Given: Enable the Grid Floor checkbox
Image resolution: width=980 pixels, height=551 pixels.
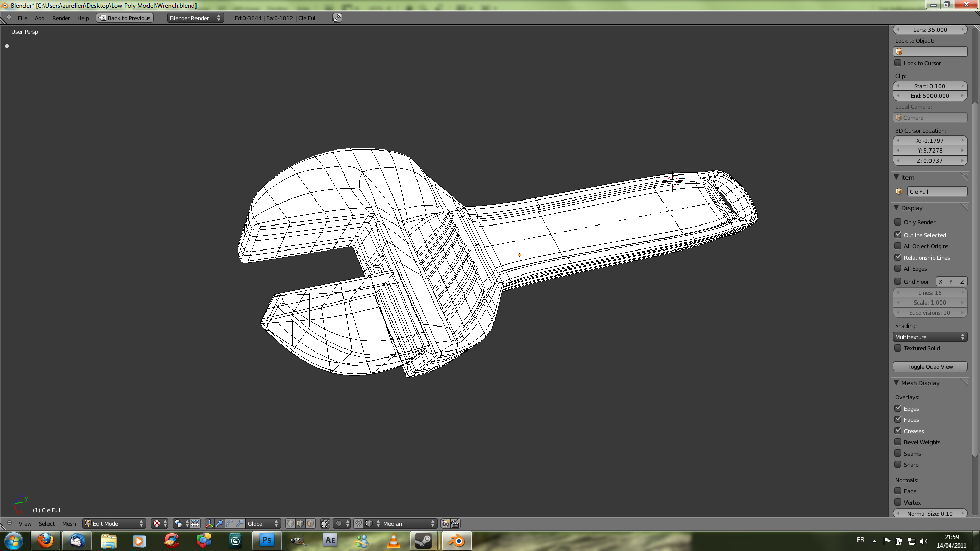Looking at the screenshot, I should click(x=898, y=281).
